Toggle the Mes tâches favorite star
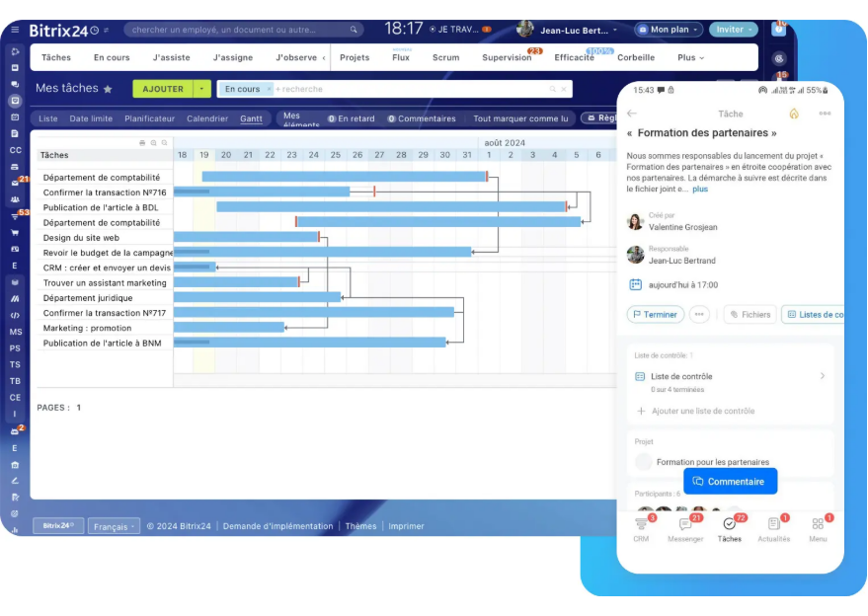868x616 pixels. (x=110, y=88)
